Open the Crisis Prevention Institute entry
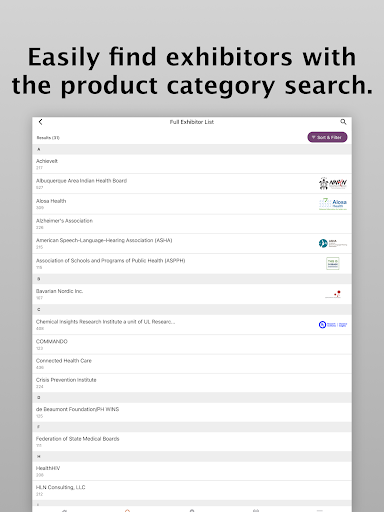 (192, 383)
